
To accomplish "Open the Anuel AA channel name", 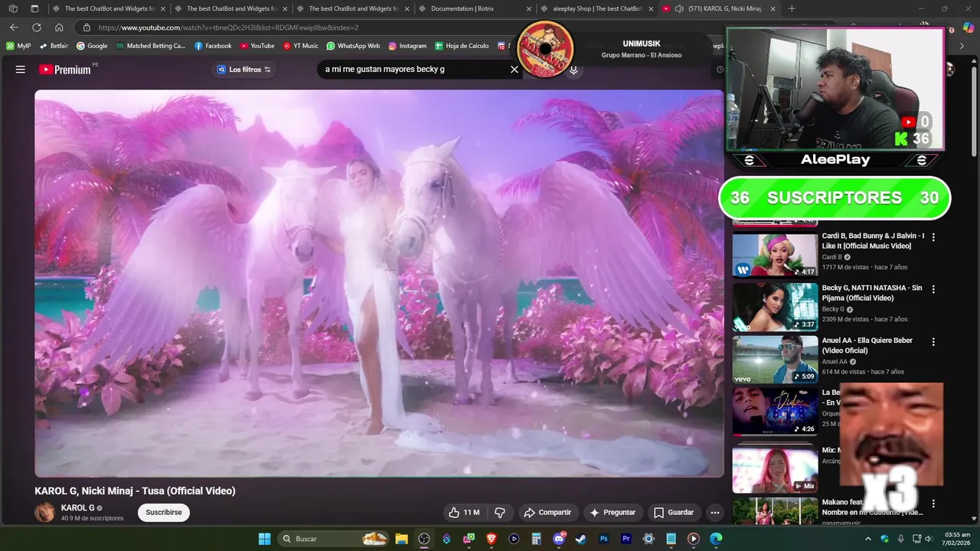I will [835, 361].
